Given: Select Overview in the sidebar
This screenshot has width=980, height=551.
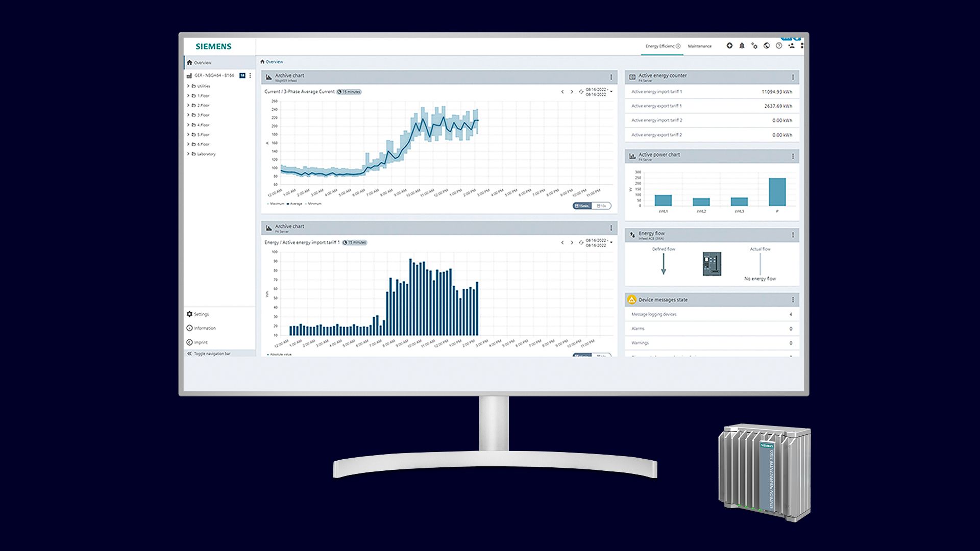Looking at the screenshot, I should point(219,62).
